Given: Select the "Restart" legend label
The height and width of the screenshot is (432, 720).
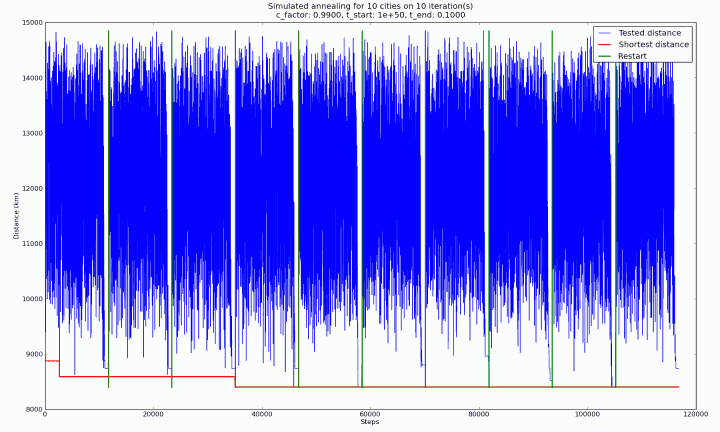Looking at the screenshot, I should pos(632,56).
